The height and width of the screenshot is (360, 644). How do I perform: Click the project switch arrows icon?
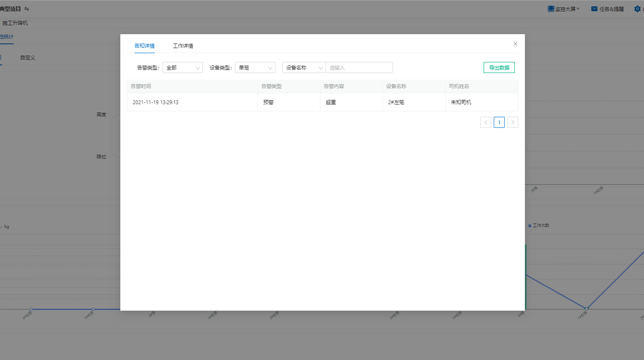click(27, 9)
